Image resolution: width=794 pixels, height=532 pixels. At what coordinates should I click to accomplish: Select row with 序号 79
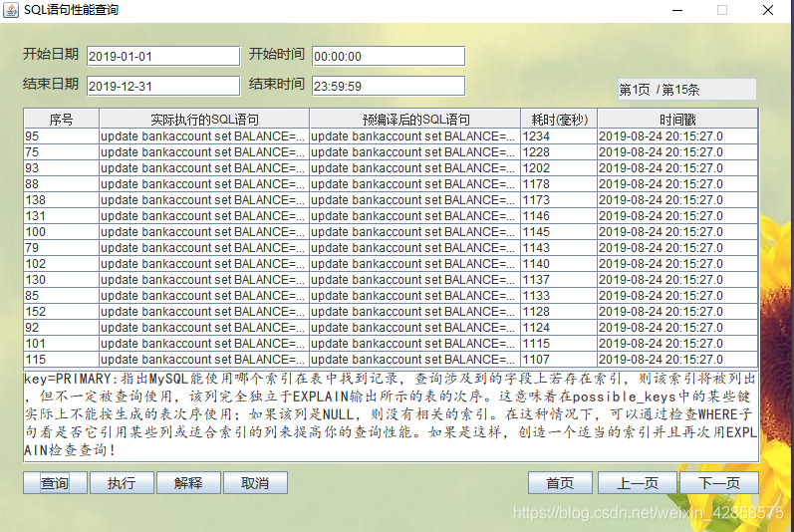pyautogui.click(x=391, y=247)
